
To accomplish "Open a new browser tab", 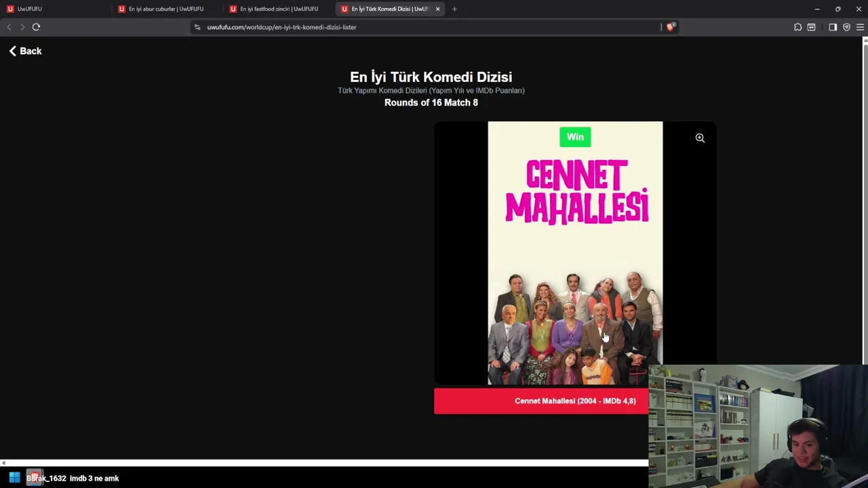I will click(x=454, y=9).
